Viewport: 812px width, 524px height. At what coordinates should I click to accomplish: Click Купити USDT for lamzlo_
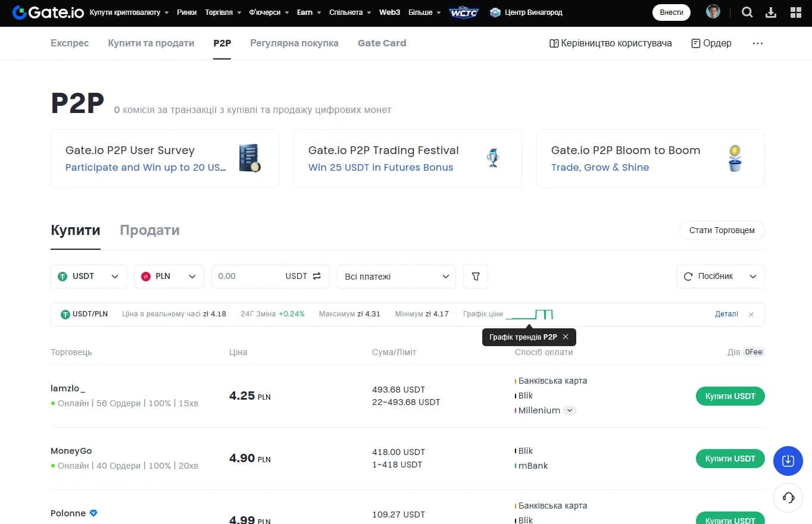pos(730,396)
